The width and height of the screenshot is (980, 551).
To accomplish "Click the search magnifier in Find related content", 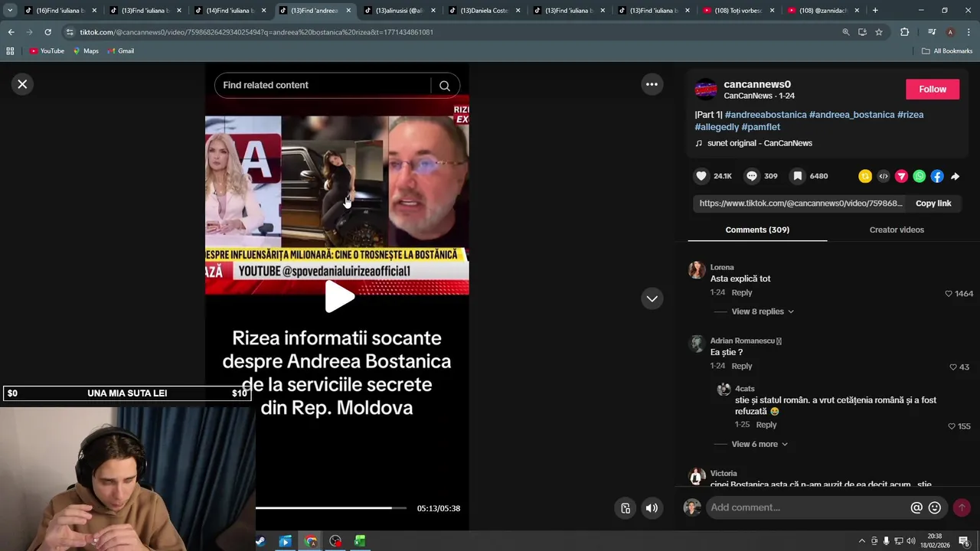I will click(445, 86).
